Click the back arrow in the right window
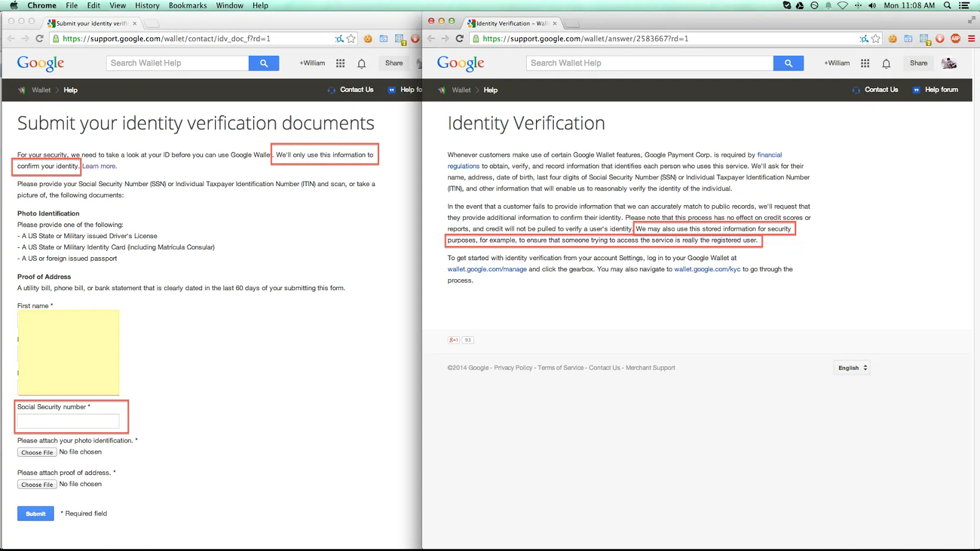This screenshot has width=980, height=551. coord(431,39)
